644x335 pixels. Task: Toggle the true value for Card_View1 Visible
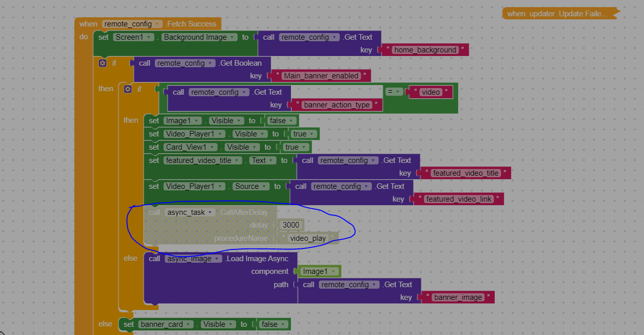(x=296, y=147)
